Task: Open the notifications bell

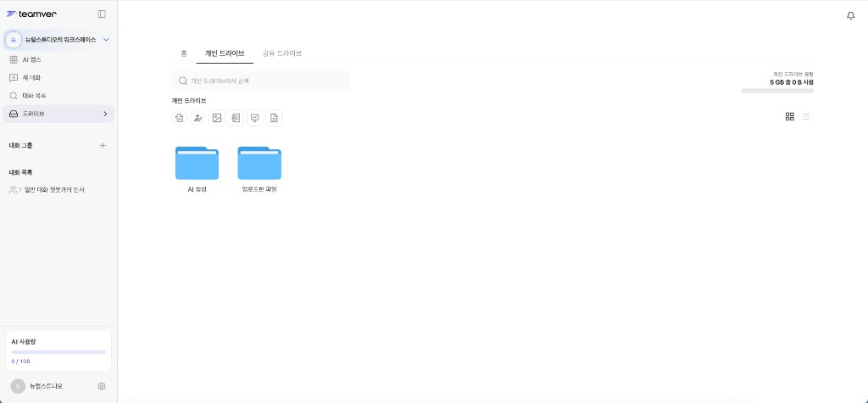Action: point(851,16)
